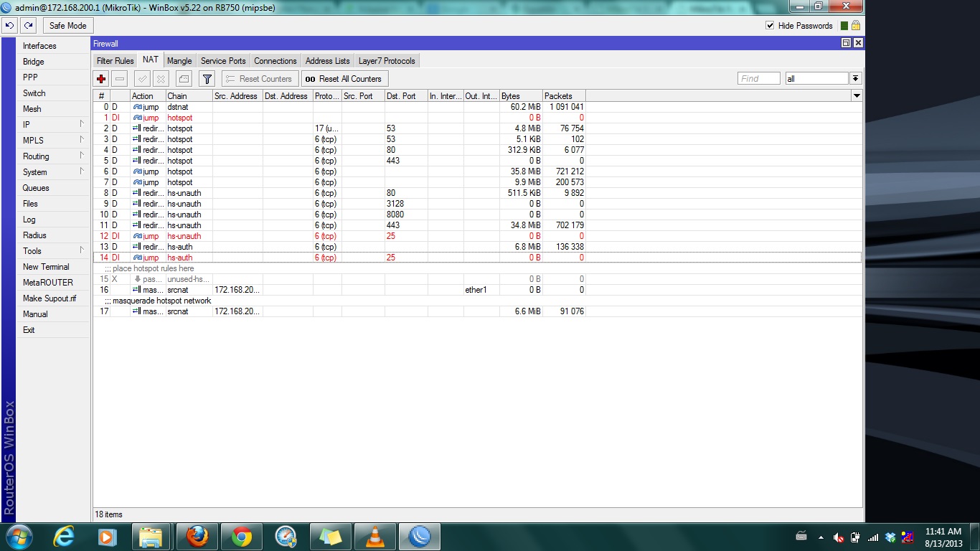Select the NAT tab
The width and height of the screenshot is (980, 551).
(150, 60)
